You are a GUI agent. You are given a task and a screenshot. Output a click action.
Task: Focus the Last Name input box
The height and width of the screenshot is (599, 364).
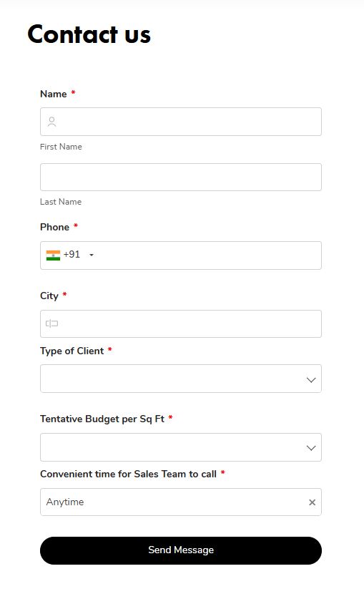coord(181,177)
